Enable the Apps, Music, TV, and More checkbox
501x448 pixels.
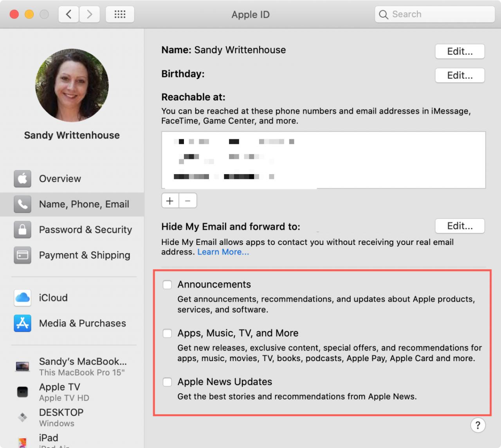point(167,333)
